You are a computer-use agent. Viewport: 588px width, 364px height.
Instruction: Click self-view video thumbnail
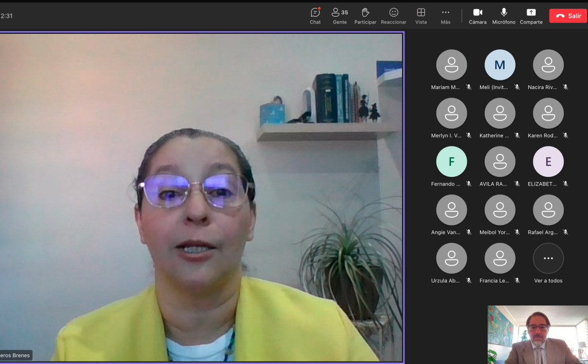pos(537,335)
